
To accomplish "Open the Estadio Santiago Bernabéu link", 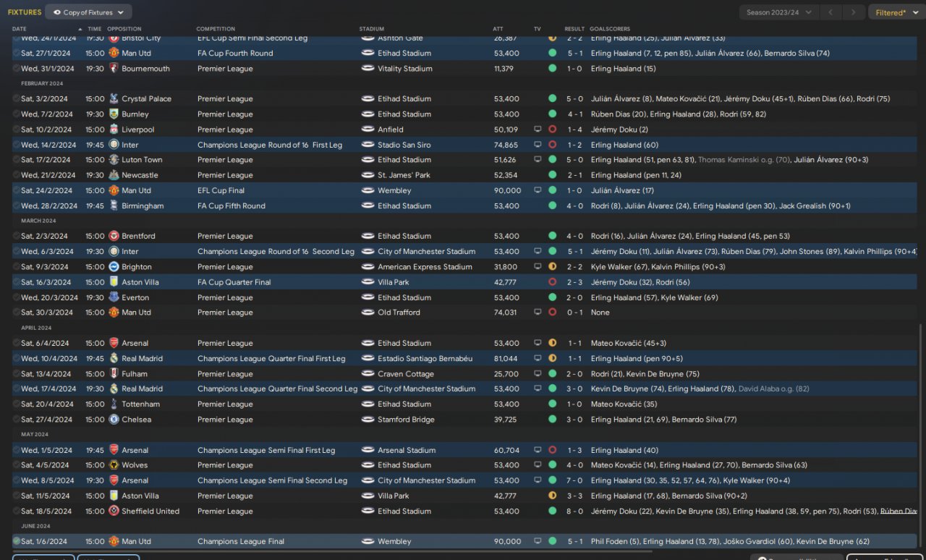I will 425,359.
